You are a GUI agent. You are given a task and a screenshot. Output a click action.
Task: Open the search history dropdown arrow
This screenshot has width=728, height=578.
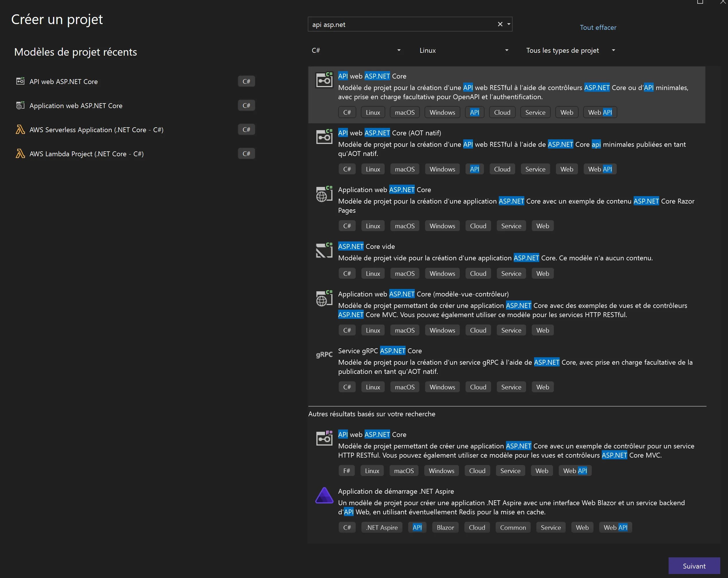tap(509, 24)
